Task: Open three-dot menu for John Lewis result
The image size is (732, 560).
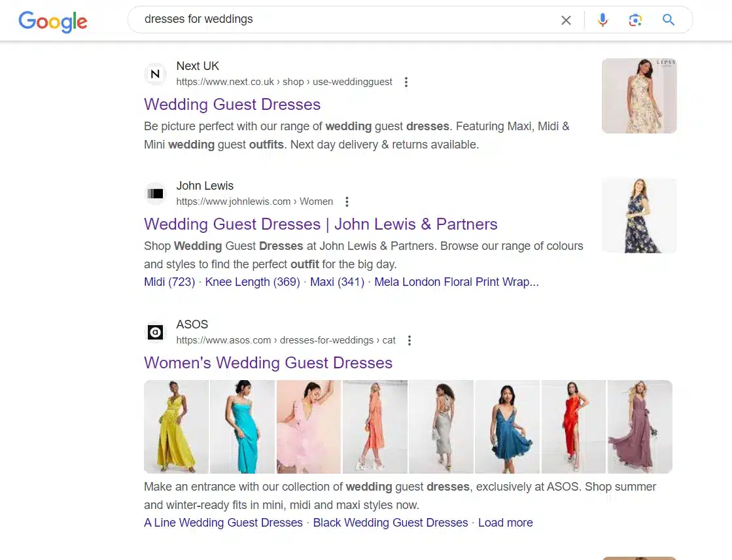Action: click(347, 201)
